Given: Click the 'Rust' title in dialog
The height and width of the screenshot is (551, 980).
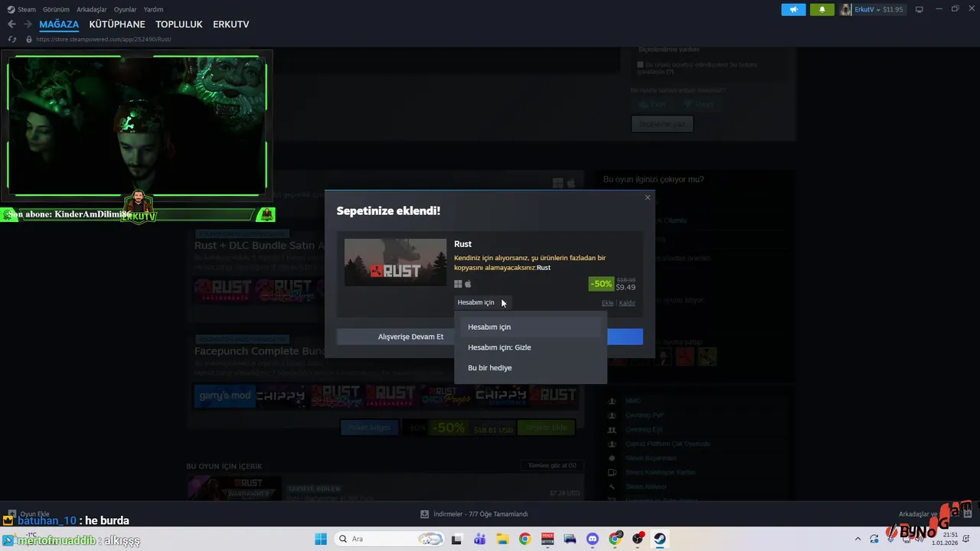Looking at the screenshot, I should pos(462,244).
